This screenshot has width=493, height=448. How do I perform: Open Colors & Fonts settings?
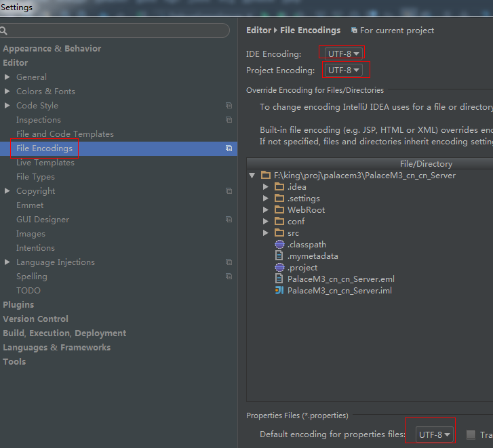pyautogui.click(x=45, y=91)
